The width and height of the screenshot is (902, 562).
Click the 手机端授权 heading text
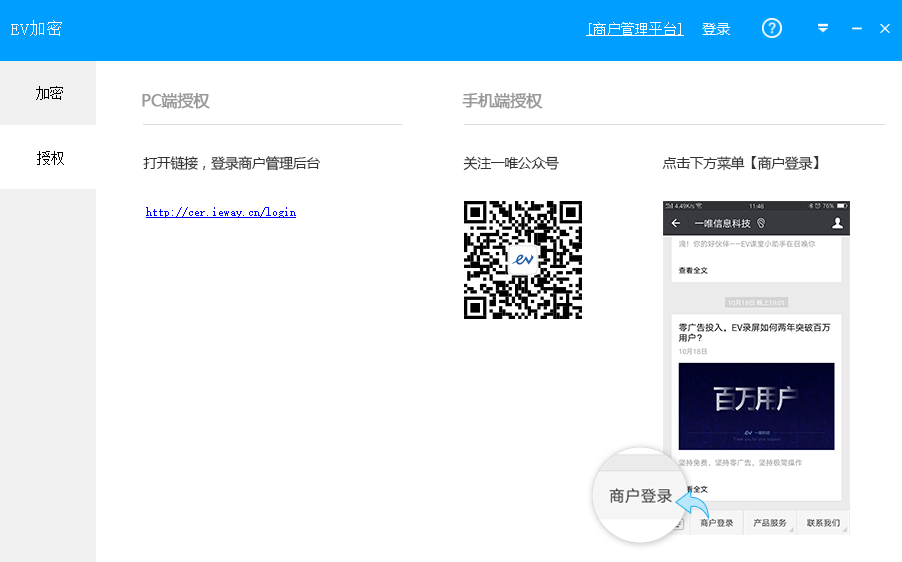tap(502, 101)
